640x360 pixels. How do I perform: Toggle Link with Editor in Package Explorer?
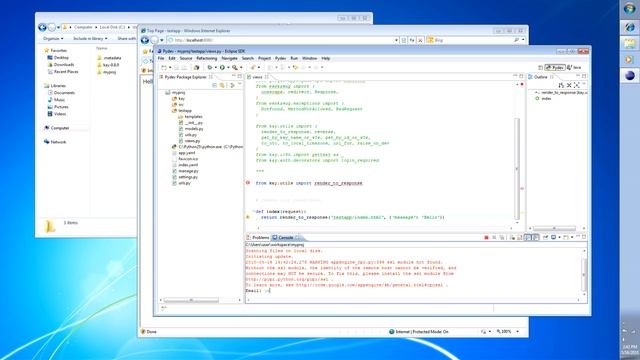[x=222, y=85]
